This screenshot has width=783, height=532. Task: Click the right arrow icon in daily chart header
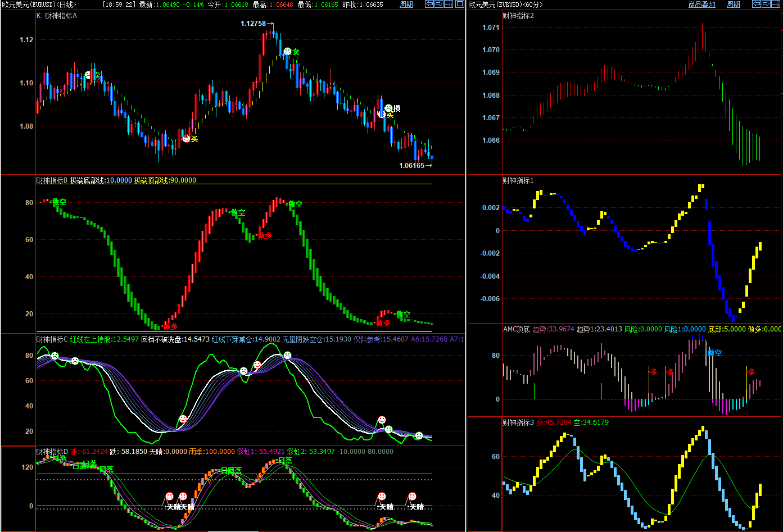[x=439, y=4]
